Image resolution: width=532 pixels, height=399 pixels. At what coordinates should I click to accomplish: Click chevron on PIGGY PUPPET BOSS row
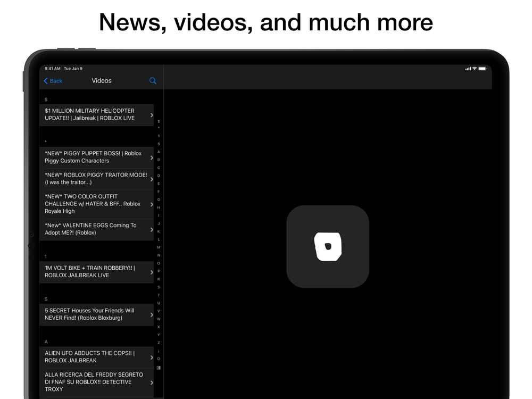[152, 157]
